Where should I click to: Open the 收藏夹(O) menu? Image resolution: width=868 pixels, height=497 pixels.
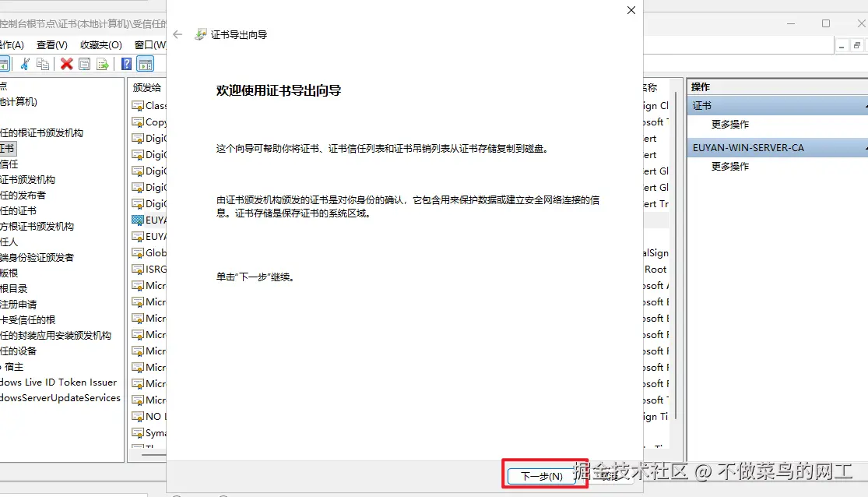[100, 45]
